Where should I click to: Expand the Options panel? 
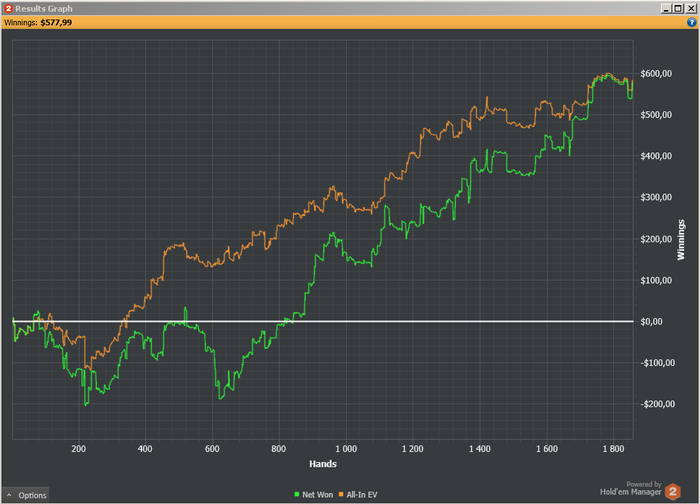[26, 495]
